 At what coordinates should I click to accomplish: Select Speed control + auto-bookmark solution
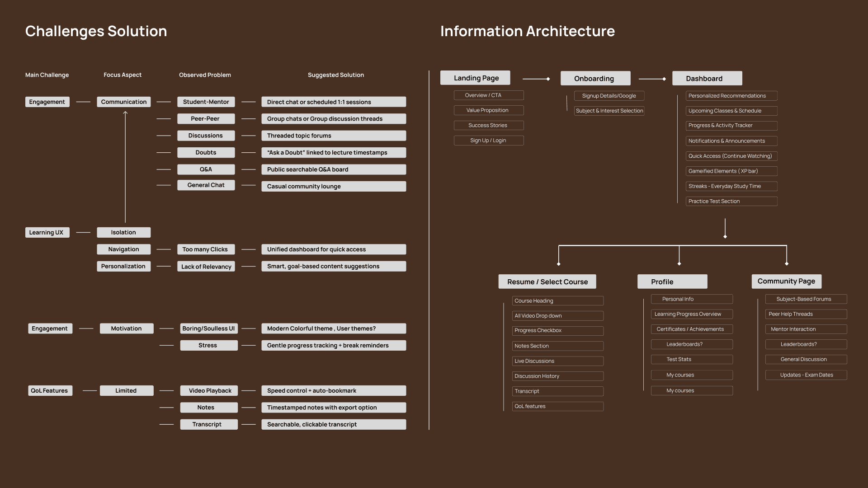333,390
